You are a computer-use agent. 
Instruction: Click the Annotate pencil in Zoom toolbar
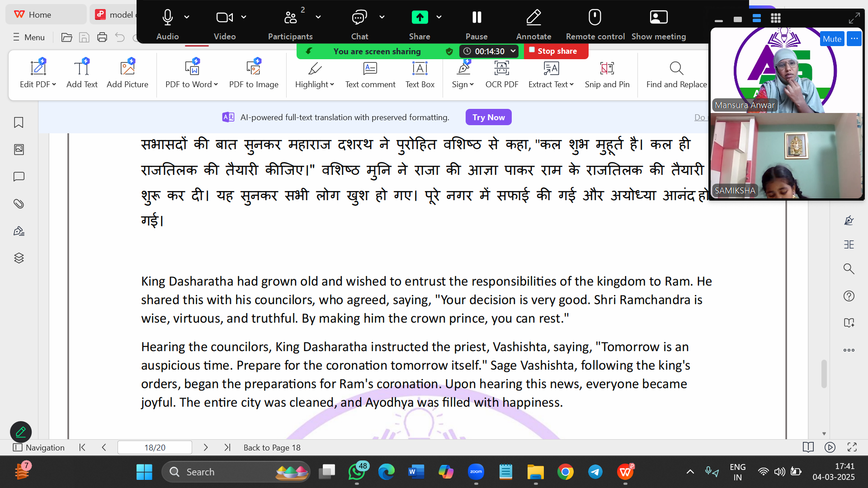click(533, 18)
